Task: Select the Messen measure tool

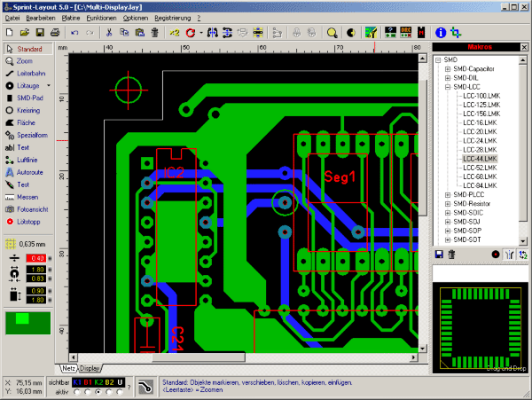Action: click(27, 195)
